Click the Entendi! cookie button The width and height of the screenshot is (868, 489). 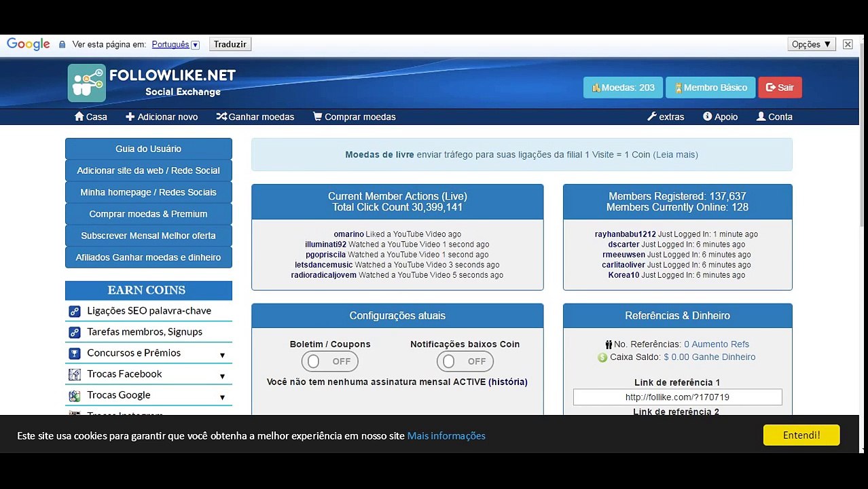[801, 435]
